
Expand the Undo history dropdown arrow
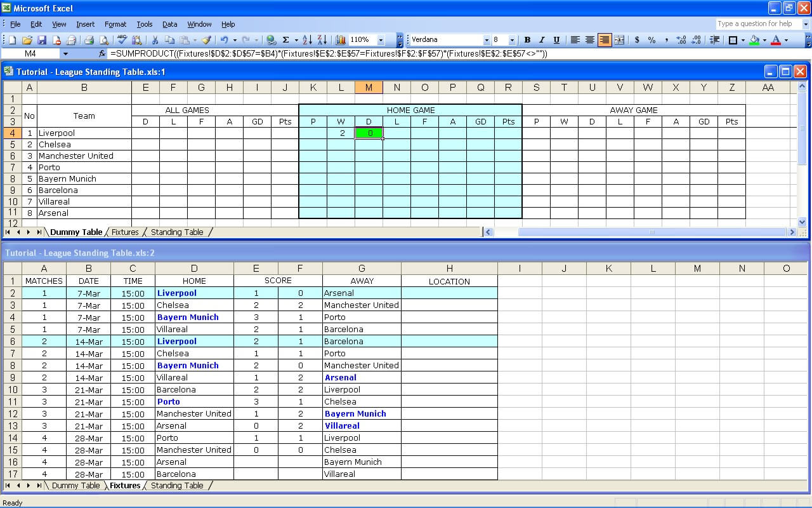pos(233,40)
